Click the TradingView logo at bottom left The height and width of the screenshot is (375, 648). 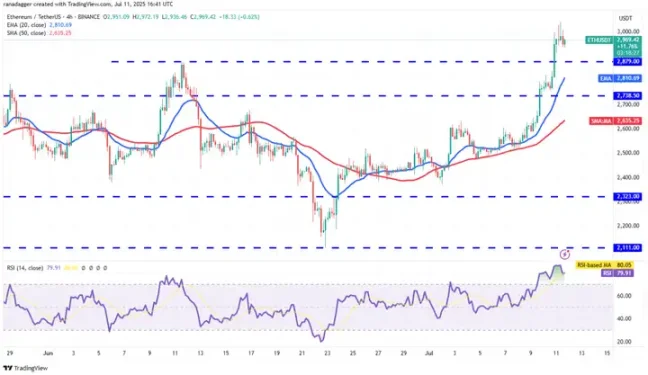coord(25,368)
